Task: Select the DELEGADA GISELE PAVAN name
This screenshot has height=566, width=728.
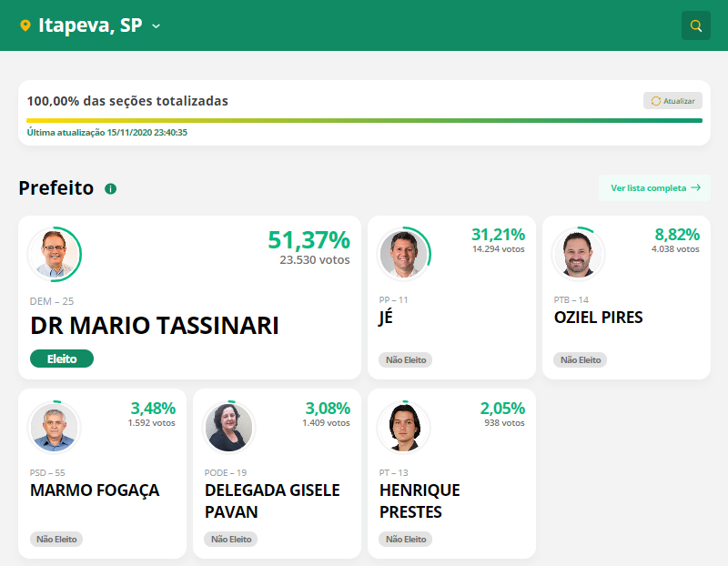Action: 272,501
